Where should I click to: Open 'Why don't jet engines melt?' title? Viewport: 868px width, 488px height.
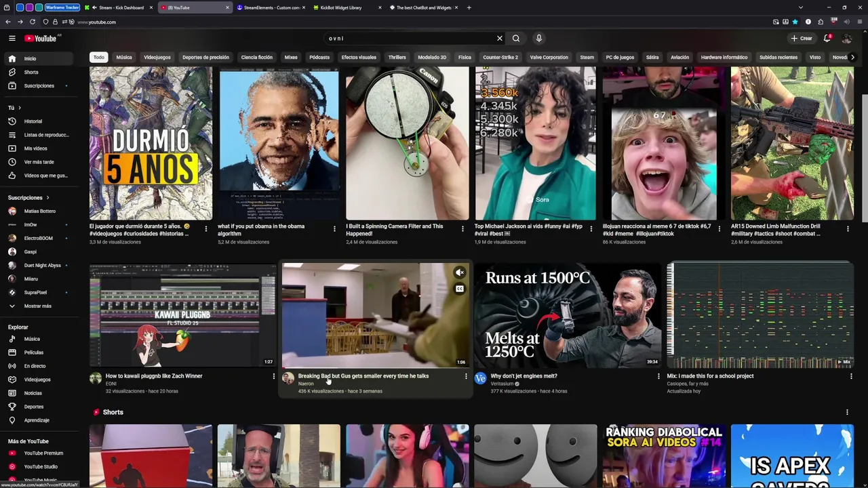pyautogui.click(x=524, y=376)
